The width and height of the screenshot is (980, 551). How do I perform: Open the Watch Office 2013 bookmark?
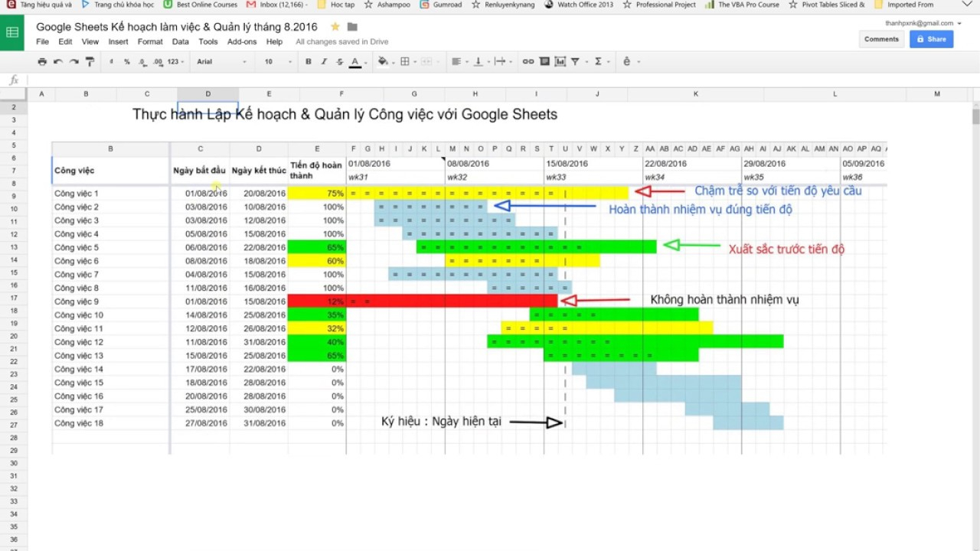[x=578, y=5]
